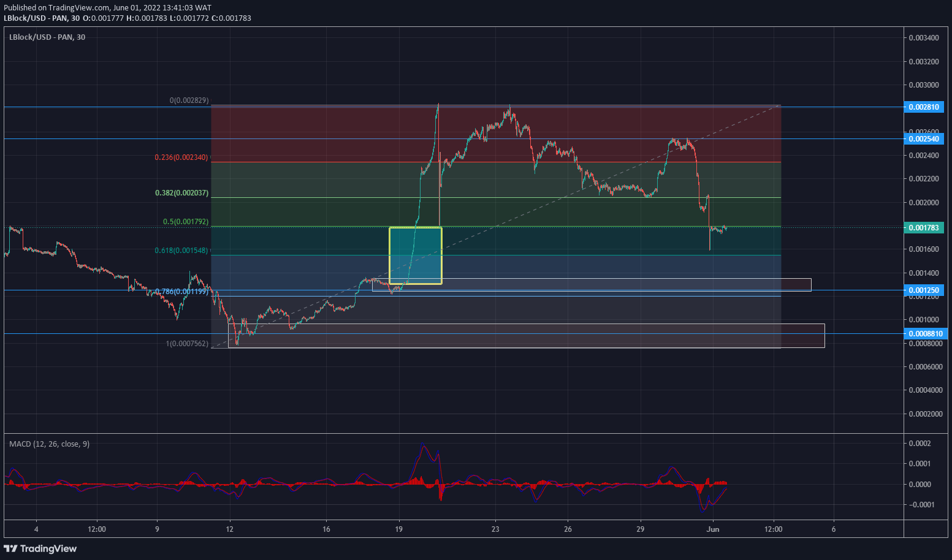This screenshot has width=952, height=560.
Task: Click the MACD axis value 0.0002
Action: (x=920, y=444)
